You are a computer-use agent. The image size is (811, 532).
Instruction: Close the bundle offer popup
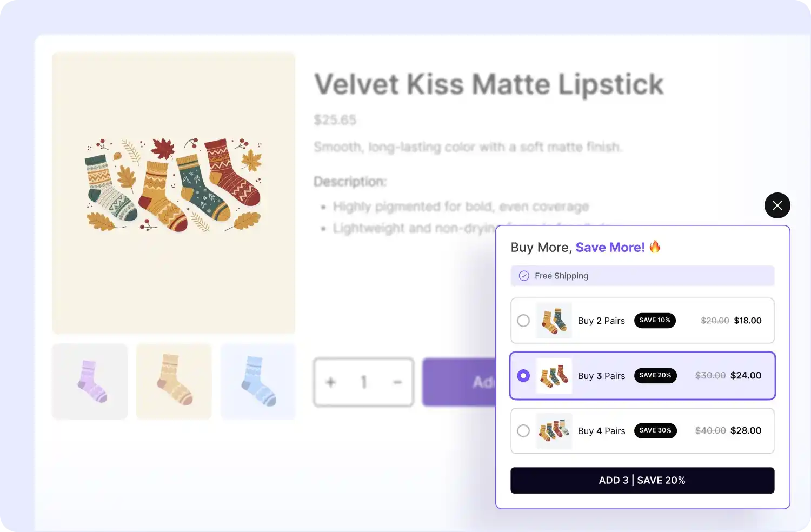click(777, 205)
